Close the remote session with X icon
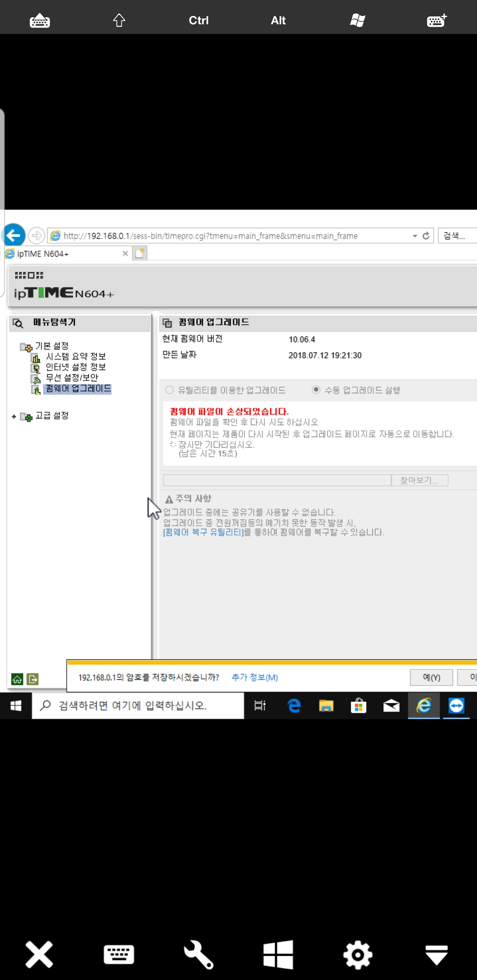477x980 pixels. tap(39, 954)
